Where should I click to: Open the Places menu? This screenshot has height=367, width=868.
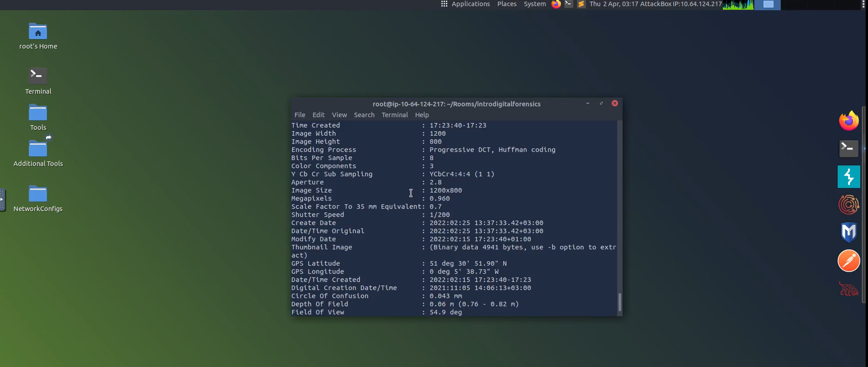pos(507,4)
